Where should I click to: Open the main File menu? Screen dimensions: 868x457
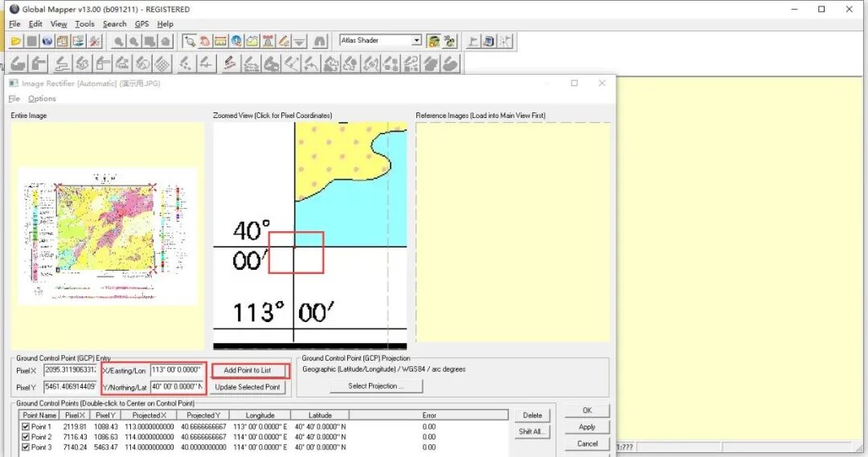[x=15, y=24]
